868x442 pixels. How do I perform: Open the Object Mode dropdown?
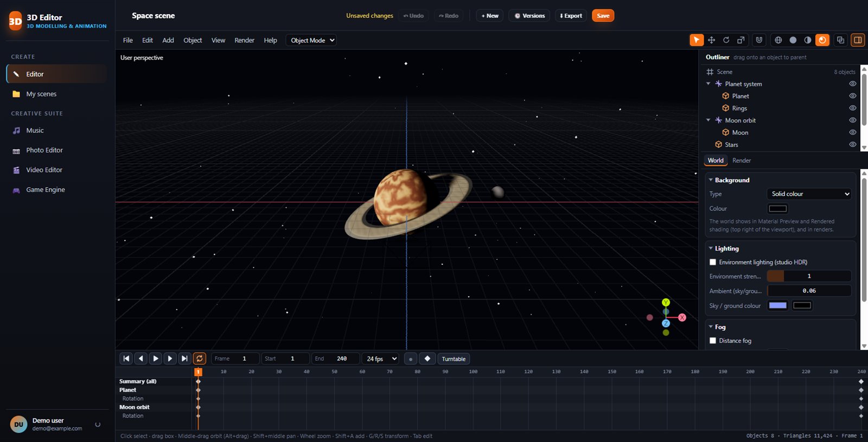pos(311,40)
